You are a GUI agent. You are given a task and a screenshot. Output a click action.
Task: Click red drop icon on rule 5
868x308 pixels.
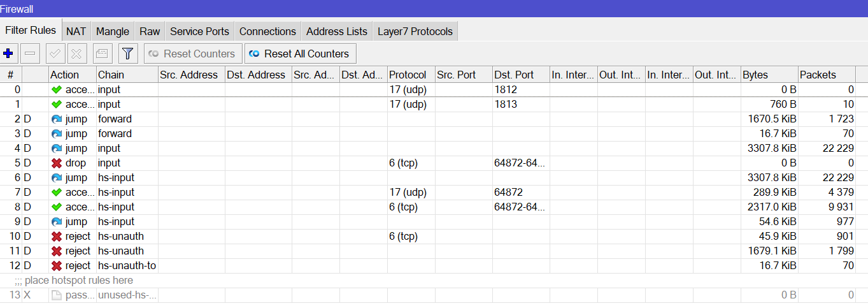(57, 163)
